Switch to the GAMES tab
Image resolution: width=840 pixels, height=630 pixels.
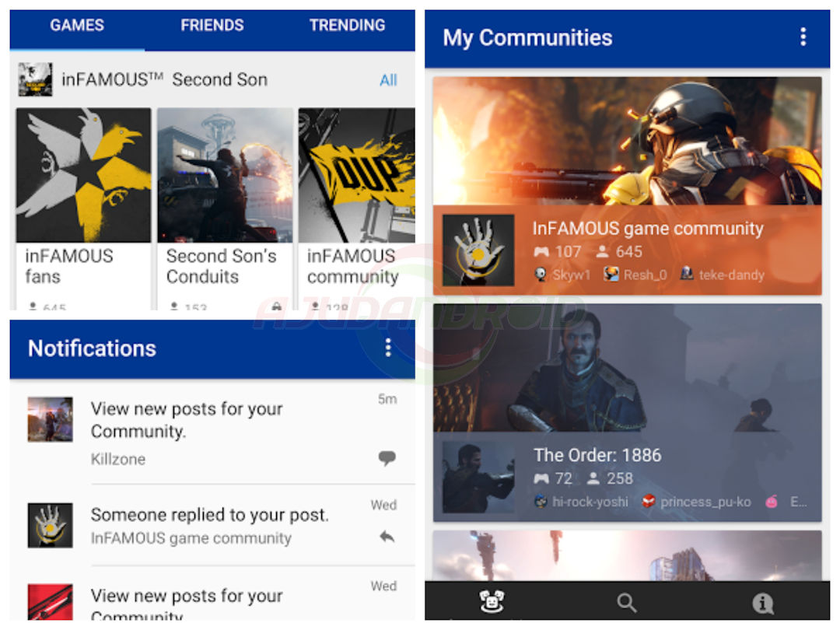coord(77,25)
